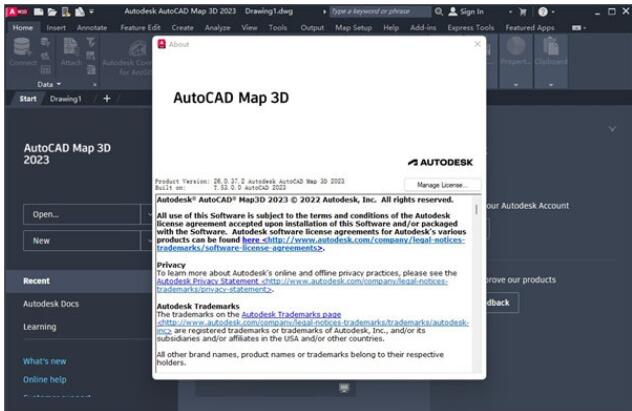Add a new drawing tab with plus button
This screenshot has height=411, width=632.
(x=107, y=98)
